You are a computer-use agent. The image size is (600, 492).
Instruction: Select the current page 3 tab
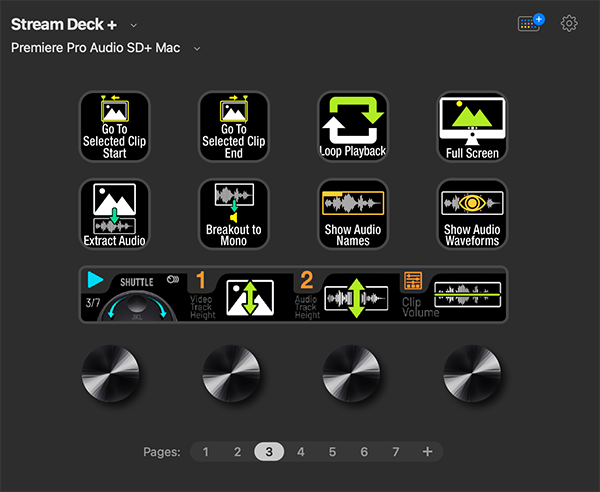tap(269, 452)
